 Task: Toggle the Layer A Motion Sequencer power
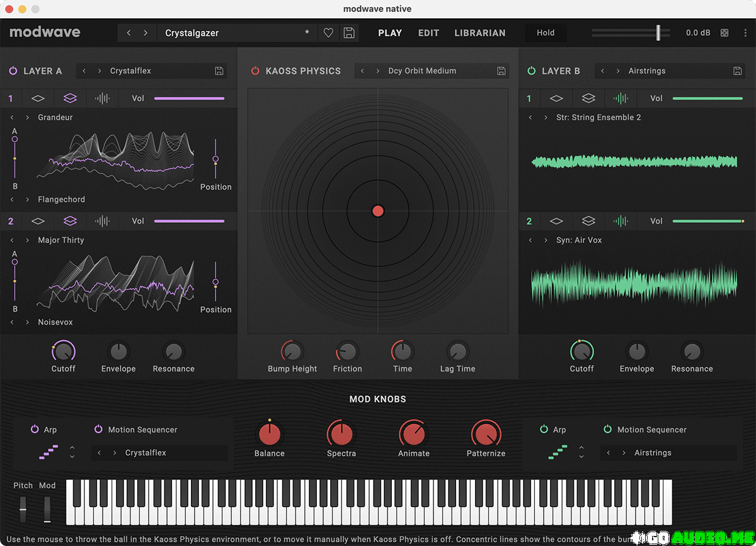[98, 429]
